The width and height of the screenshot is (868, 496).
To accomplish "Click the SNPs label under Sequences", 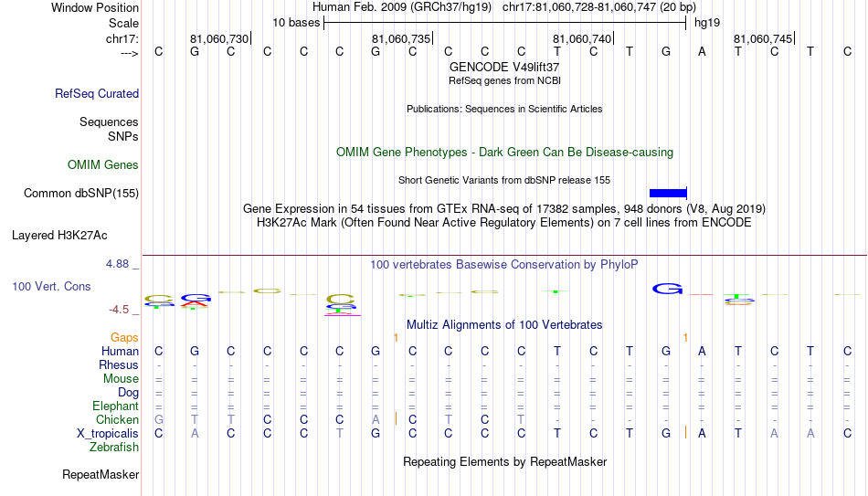I will coord(123,136).
